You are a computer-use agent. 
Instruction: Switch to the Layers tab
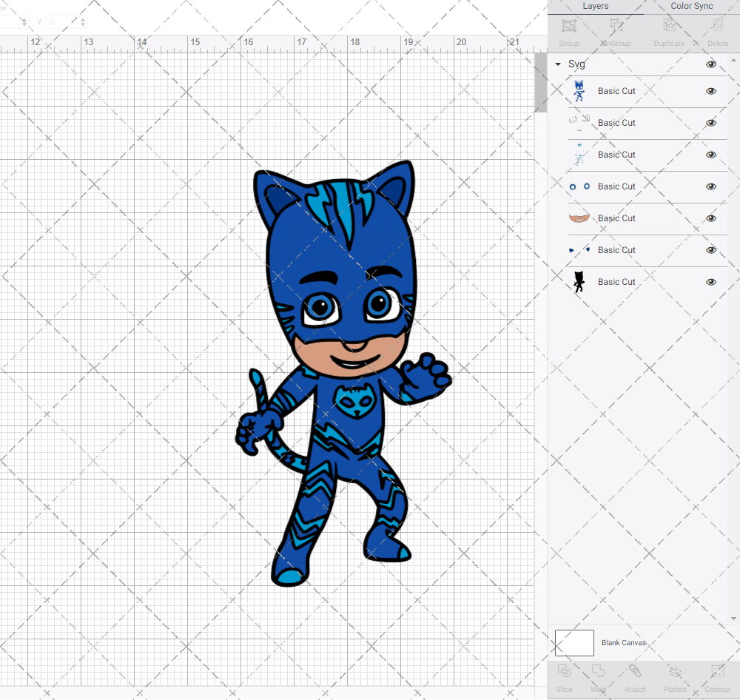tap(596, 6)
